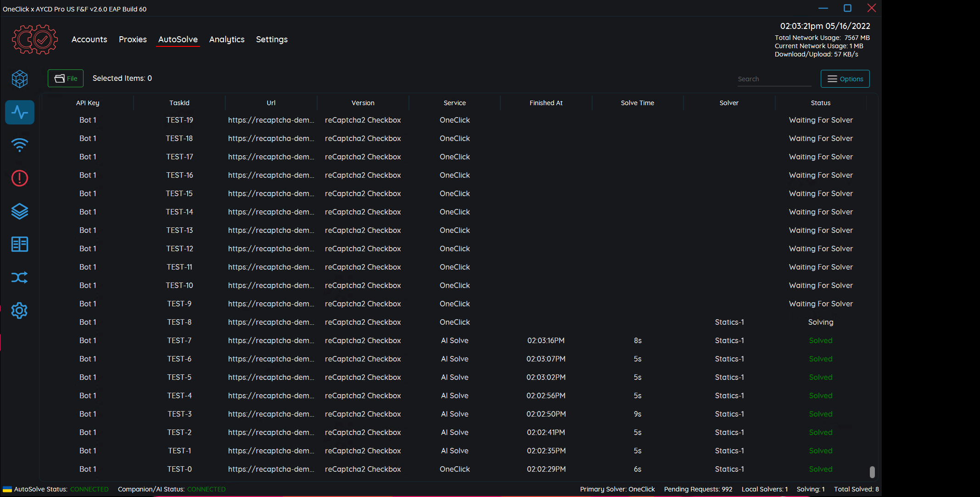The width and height of the screenshot is (980, 497).
Task: Click the red exclamation alert icon
Action: pyautogui.click(x=20, y=178)
